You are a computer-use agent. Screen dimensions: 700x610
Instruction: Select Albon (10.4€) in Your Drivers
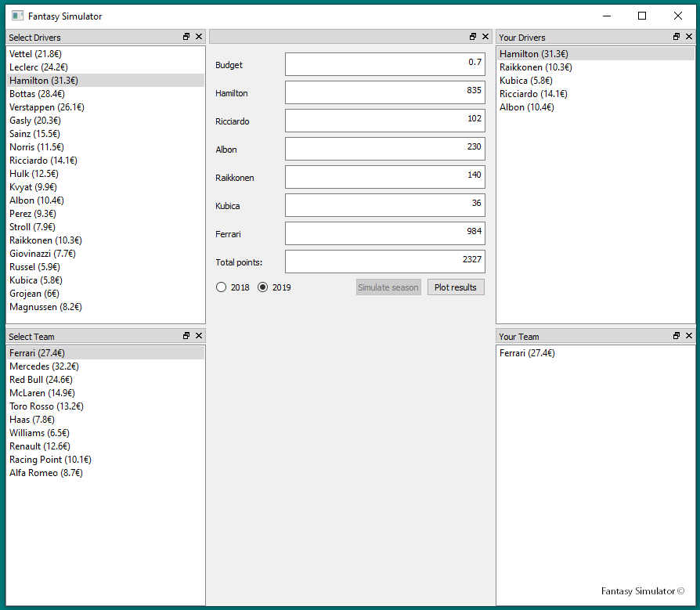coord(596,107)
